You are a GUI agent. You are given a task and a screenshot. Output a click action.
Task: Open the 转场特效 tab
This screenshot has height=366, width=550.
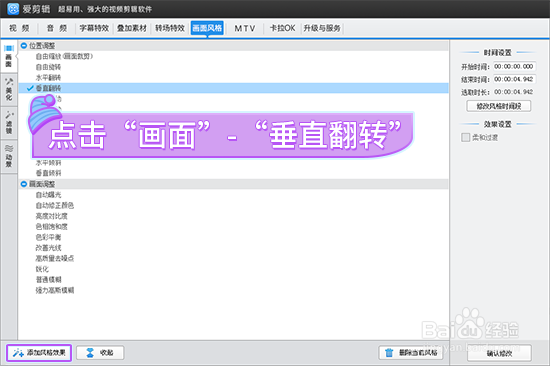click(170, 28)
